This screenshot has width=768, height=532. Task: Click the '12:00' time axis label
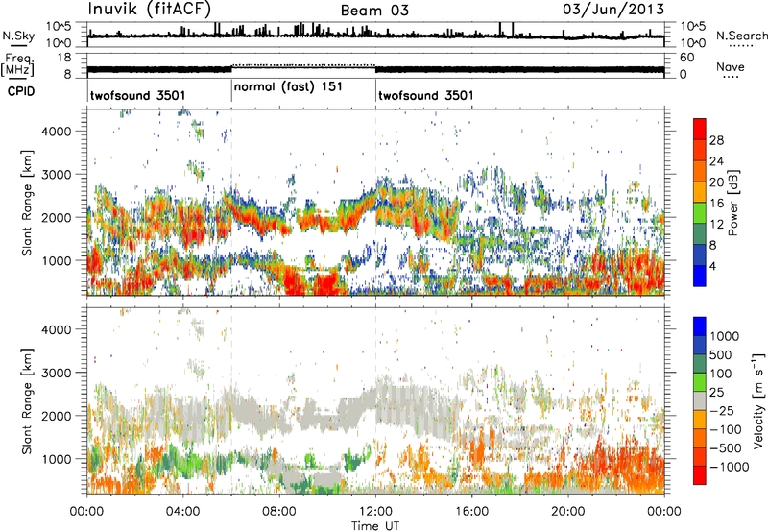pos(375,512)
